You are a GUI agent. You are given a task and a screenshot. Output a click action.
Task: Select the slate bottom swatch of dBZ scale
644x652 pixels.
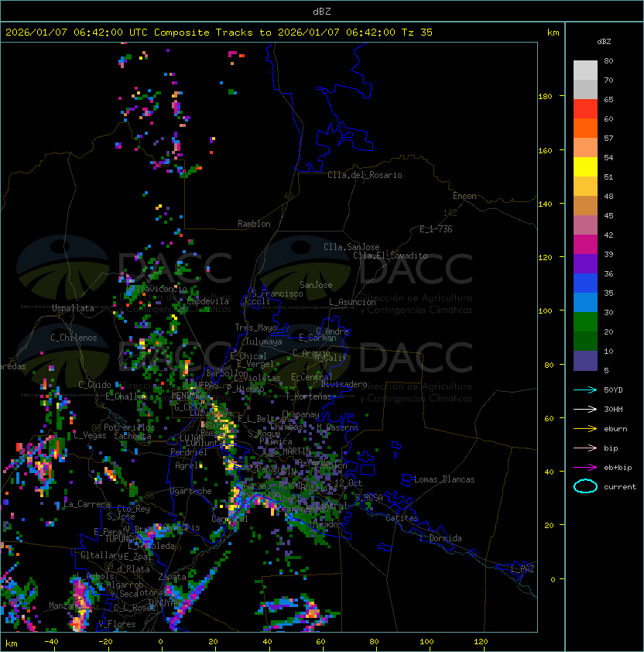coord(585,361)
